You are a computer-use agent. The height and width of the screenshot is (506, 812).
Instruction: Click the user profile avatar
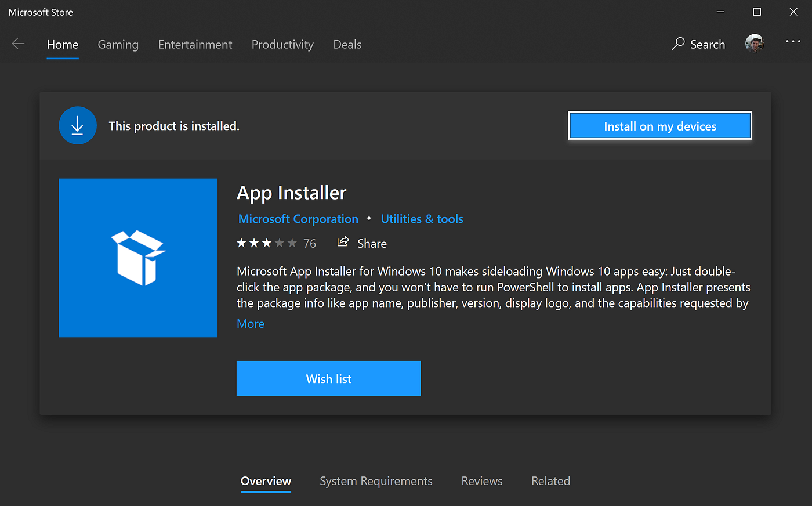[x=754, y=44]
